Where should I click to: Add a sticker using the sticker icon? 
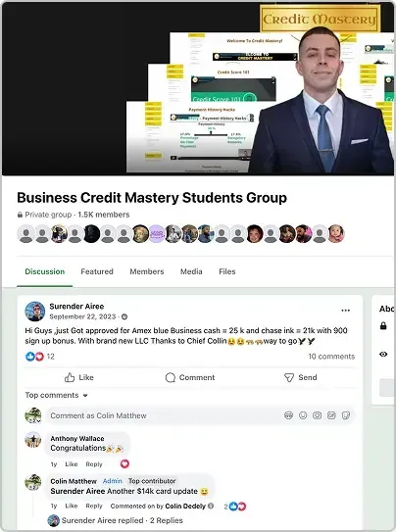tap(346, 415)
